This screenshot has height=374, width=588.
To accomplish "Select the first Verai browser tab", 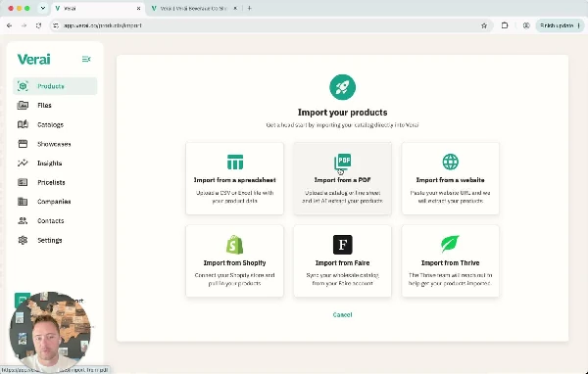I will [97, 8].
